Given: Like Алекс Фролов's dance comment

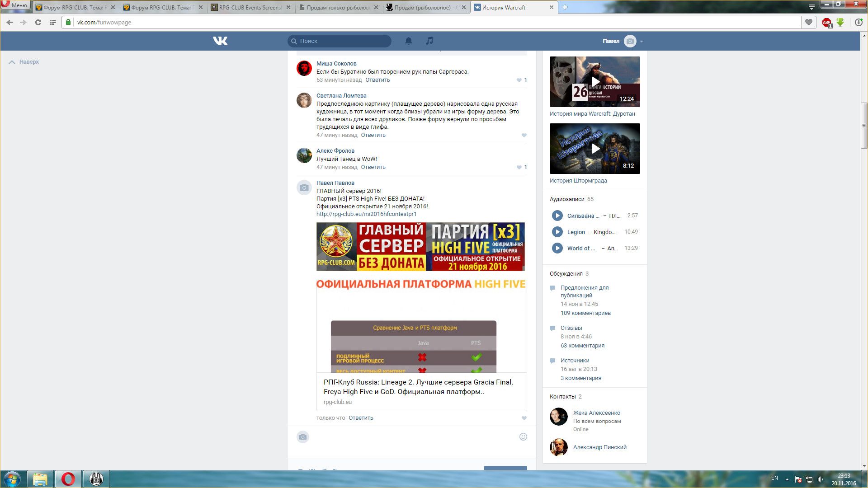Looking at the screenshot, I should [x=519, y=168].
